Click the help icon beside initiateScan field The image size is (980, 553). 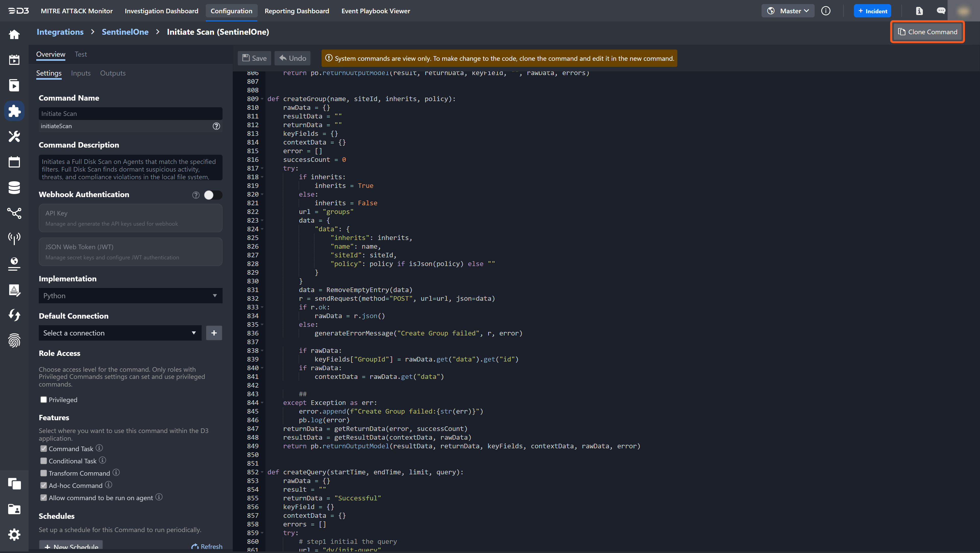[x=216, y=126]
